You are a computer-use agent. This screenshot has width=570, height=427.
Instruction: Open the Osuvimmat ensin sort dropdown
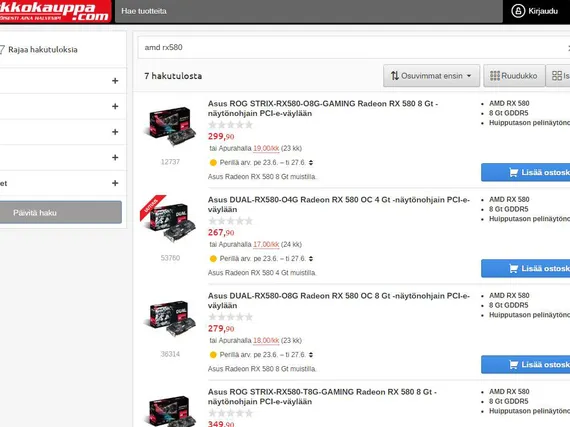pyautogui.click(x=431, y=76)
